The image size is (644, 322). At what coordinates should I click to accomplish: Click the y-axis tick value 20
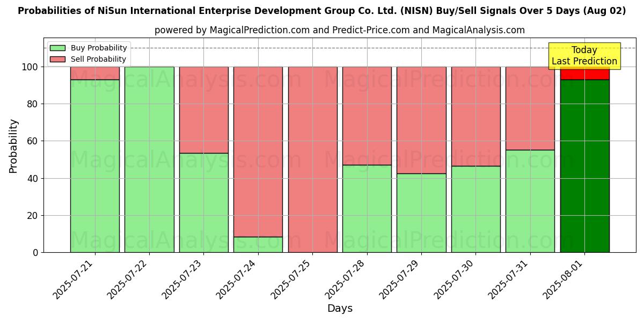[33, 216]
